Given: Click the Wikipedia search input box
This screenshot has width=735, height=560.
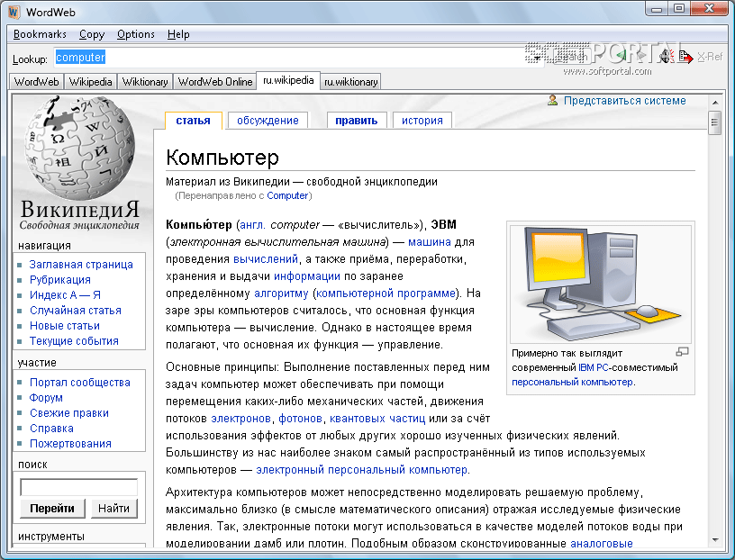Looking at the screenshot, I should (x=78, y=487).
